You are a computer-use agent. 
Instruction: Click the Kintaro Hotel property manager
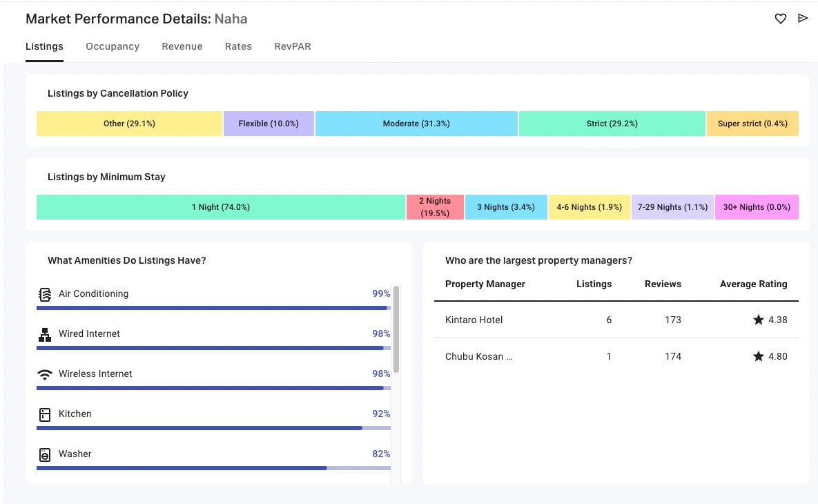click(474, 320)
